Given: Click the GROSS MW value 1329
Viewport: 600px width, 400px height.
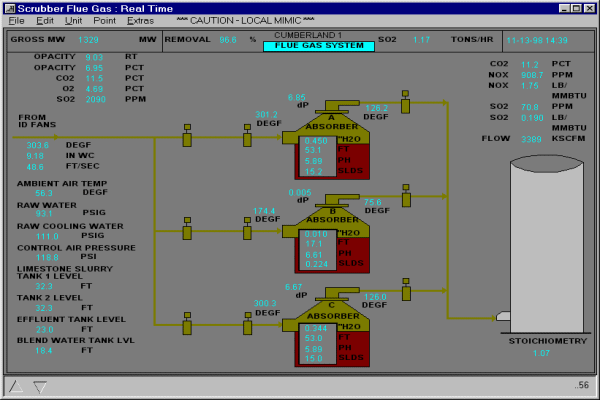Looking at the screenshot, I should click(88, 40).
